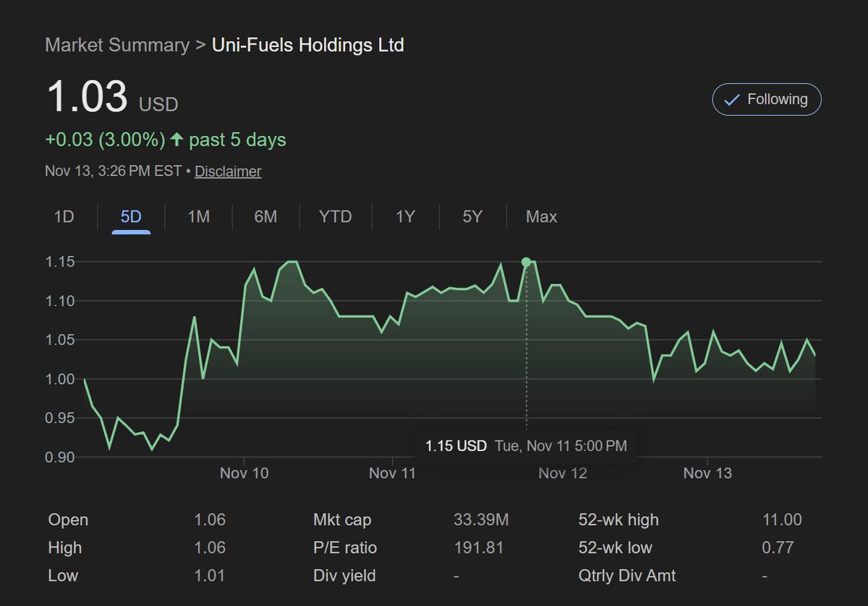Image resolution: width=868 pixels, height=606 pixels.
Task: Select the 5D range tab
Action: [131, 216]
